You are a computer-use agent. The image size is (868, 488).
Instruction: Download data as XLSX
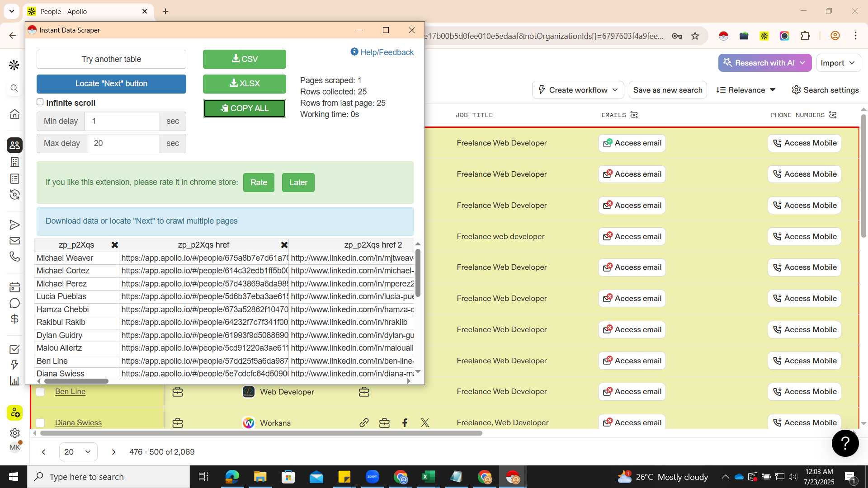(245, 84)
